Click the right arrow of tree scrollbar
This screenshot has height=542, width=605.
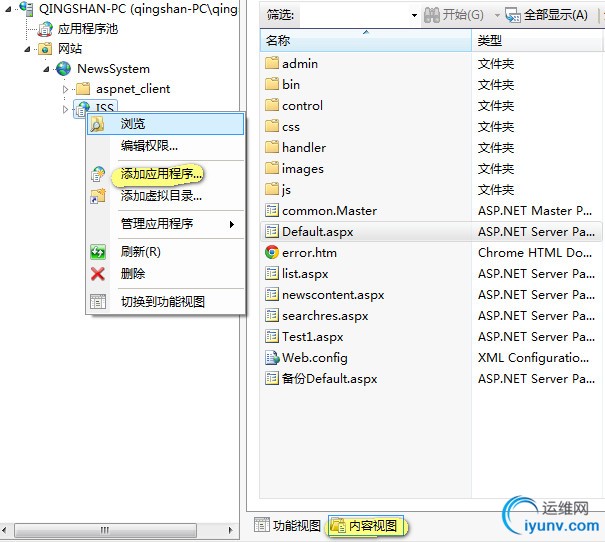click(230, 530)
